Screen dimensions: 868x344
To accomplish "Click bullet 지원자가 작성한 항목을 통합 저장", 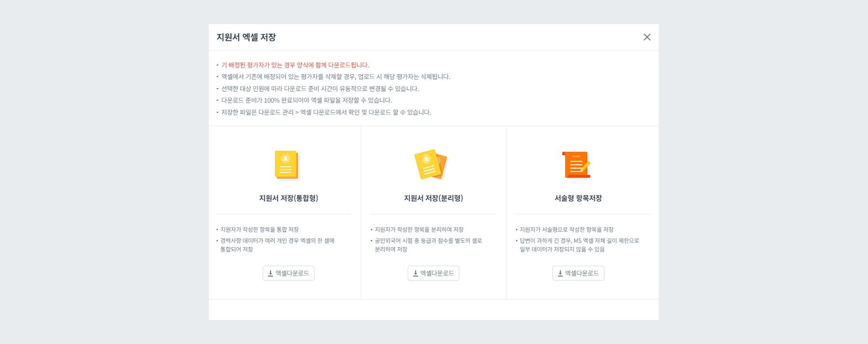I will click(259, 229).
